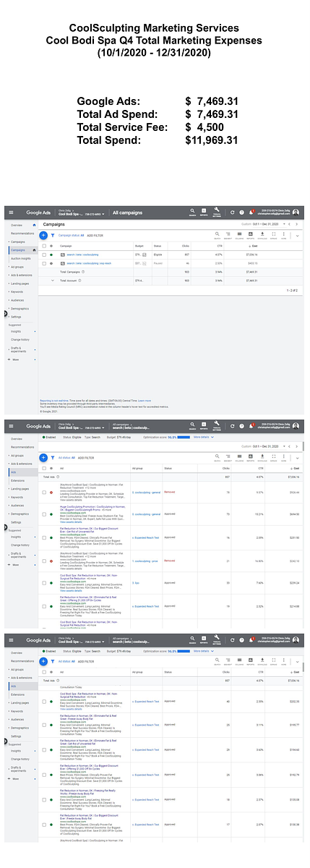Screen dimensions: 310x868
Task: Expand the Total: Account row in the Campaigns table
Action: (x=52, y=279)
